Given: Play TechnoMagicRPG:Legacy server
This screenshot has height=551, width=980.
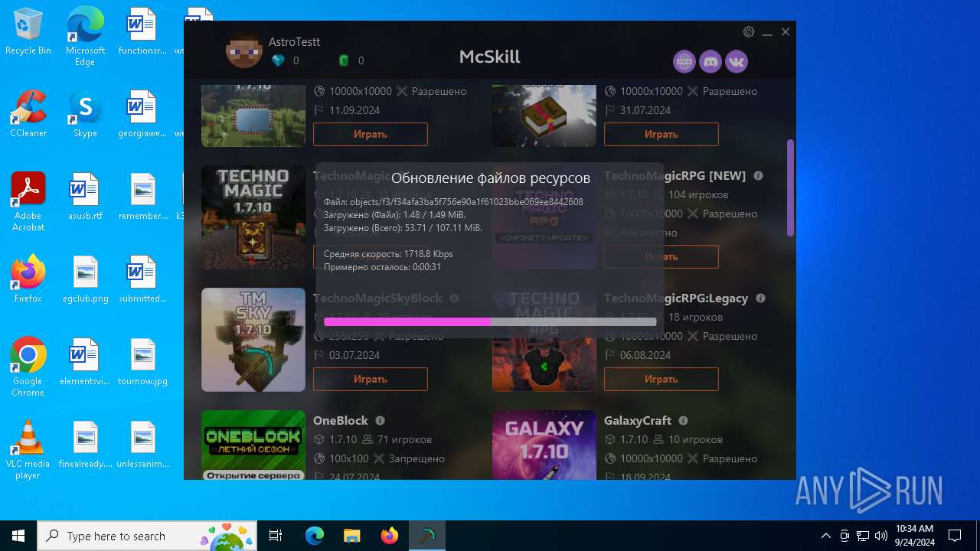Looking at the screenshot, I should (661, 379).
